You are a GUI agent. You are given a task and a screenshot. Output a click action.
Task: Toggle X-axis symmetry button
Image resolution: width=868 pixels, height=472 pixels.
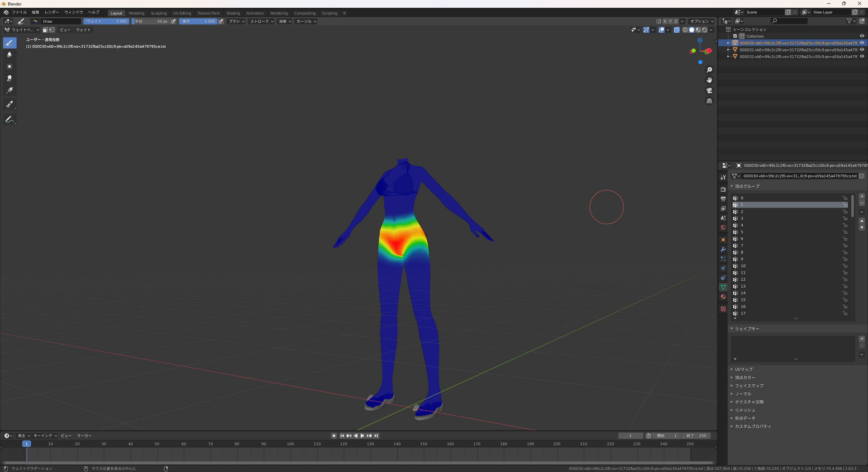[665, 21]
